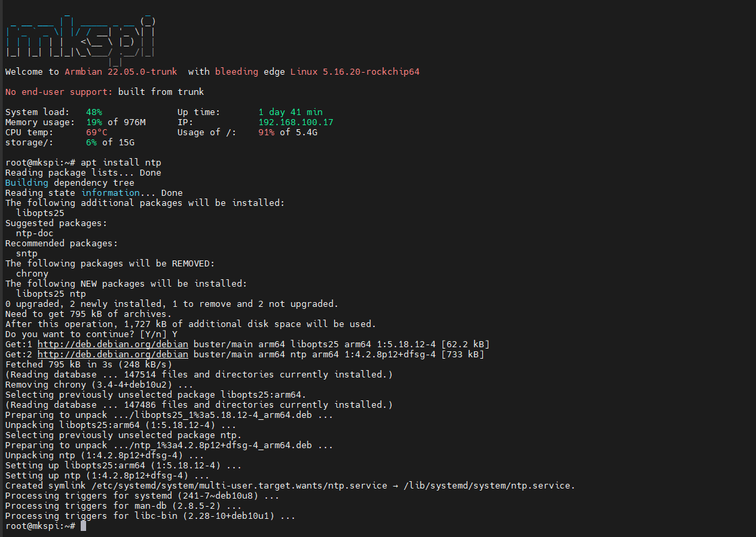756x537 pixels.
Task: Click the 'After this operation, 1,727 kB' line
Action: tap(190, 324)
